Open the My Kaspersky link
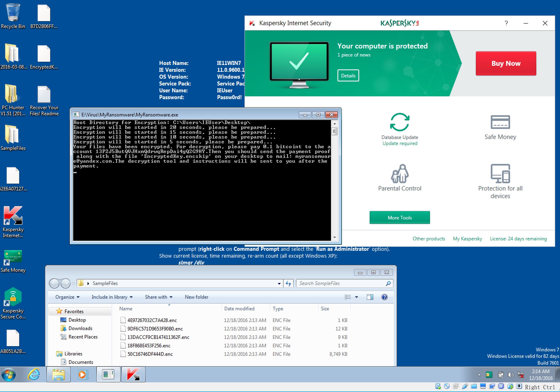This screenshot has width=560, height=392. pyautogui.click(x=467, y=239)
